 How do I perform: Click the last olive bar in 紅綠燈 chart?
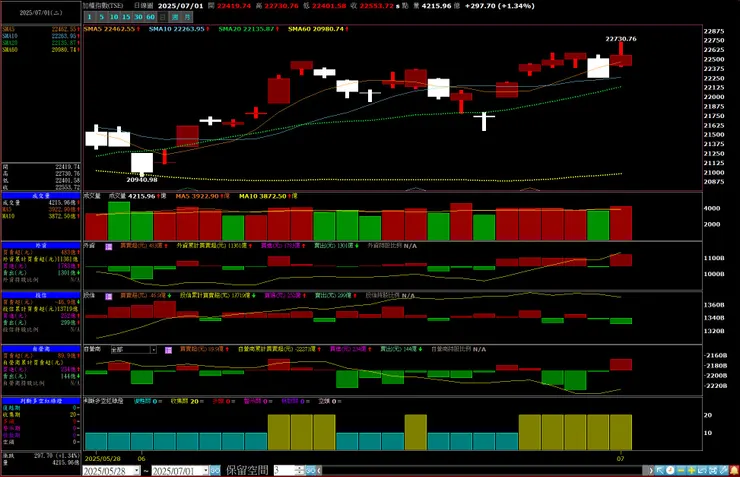pyautogui.click(x=621, y=432)
